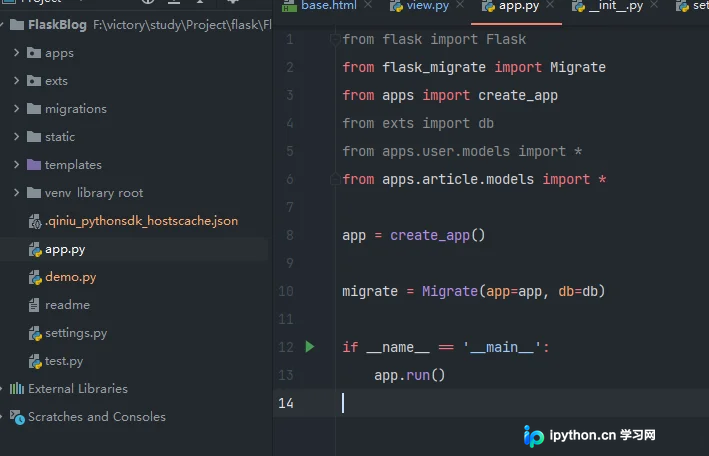Select the active app.py editor tab
The height and width of the screenshot is (456, 709).
click(x=519, y=5)
